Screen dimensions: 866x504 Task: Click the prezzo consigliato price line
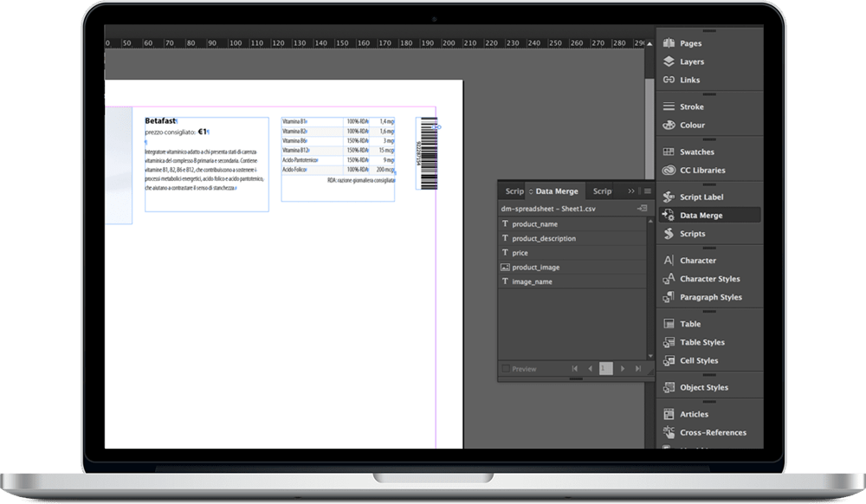(x=176, y=132)
